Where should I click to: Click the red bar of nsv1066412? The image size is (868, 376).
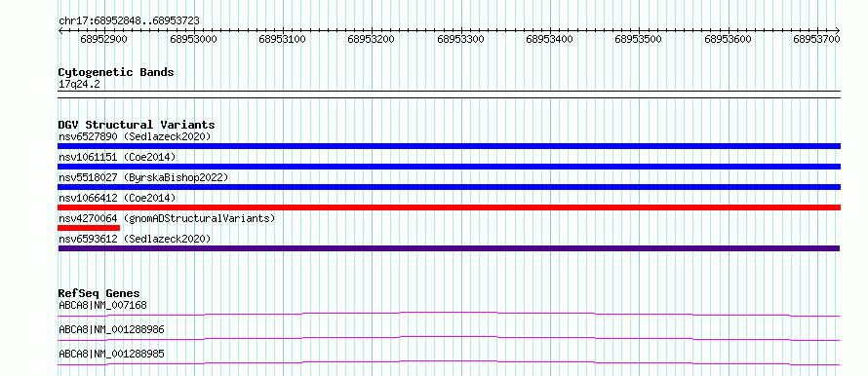click(x=450, y=207)
